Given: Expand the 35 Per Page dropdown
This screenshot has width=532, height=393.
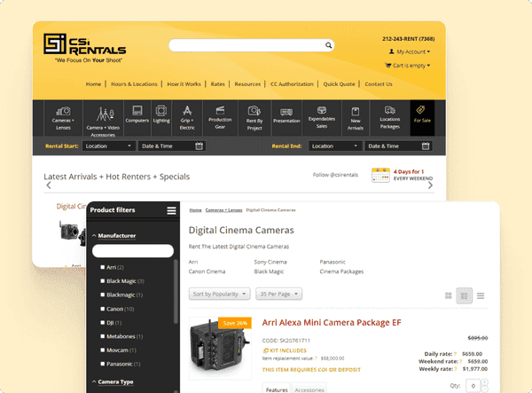Looking at the screenshot, I should coord(279,294).
